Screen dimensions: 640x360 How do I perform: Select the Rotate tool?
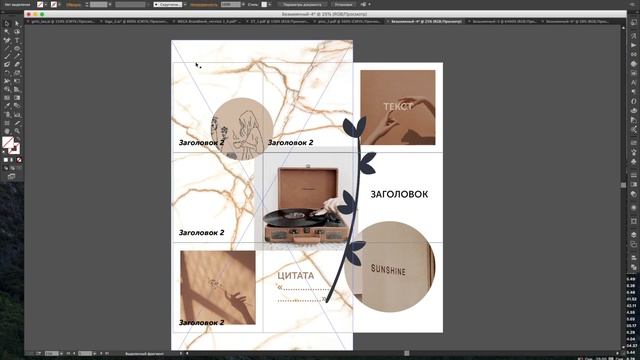7,73
